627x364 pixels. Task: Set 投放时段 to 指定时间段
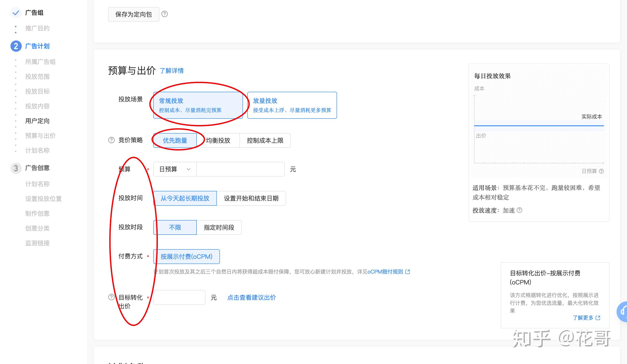[219, 227]
